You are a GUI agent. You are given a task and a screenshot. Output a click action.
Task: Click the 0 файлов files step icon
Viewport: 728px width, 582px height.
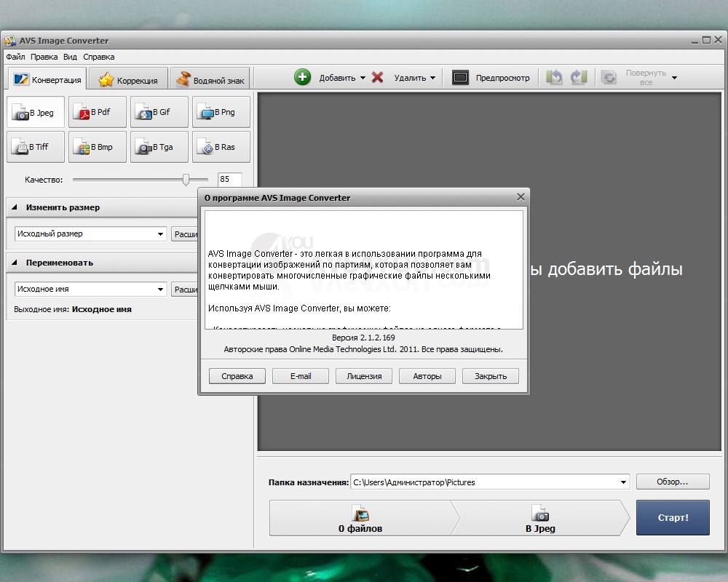[x=361, y=514]
